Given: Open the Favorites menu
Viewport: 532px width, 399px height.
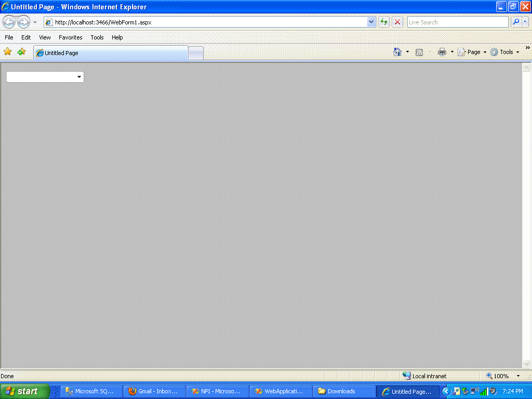Looking at the screenshot, I should [x=71, y=37].
